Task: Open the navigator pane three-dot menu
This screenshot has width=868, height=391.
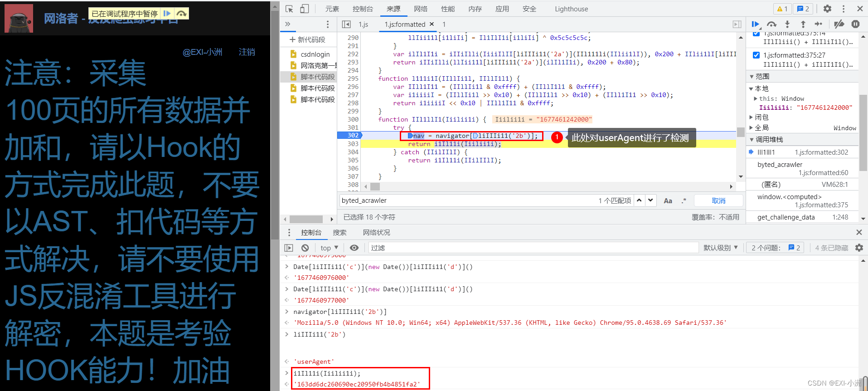Action: (x=328, y=24)
